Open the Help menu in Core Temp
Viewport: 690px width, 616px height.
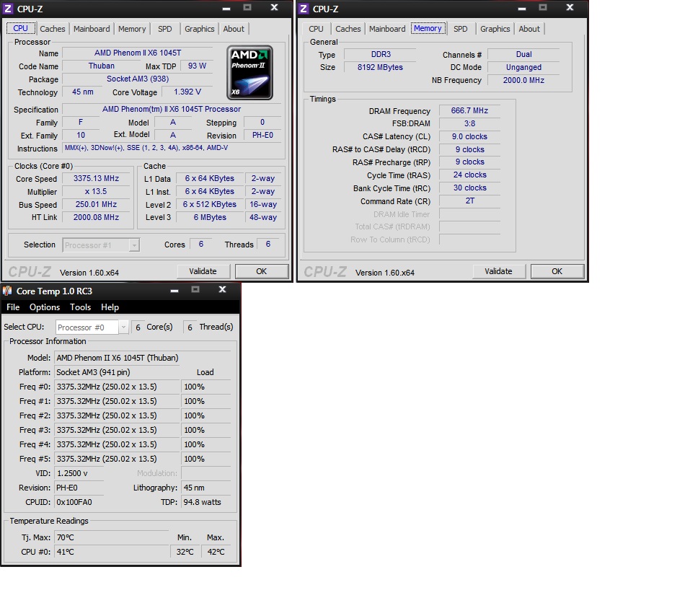tap(110, 307)
